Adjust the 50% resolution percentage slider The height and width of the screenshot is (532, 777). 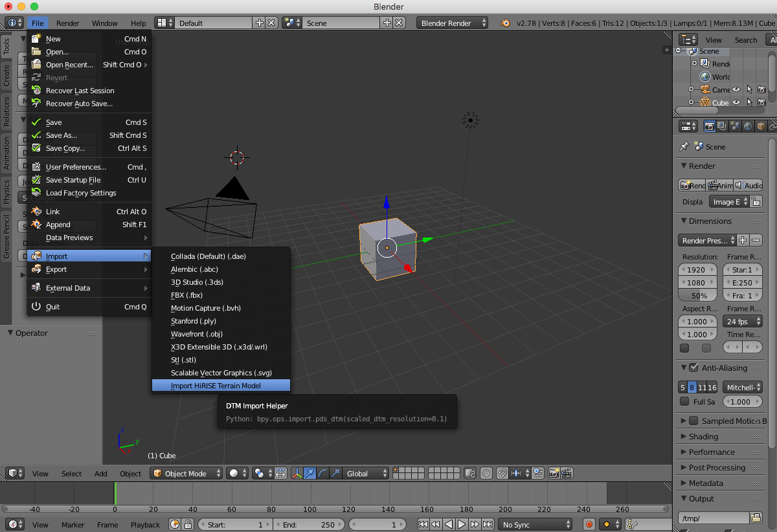[699, 295]
